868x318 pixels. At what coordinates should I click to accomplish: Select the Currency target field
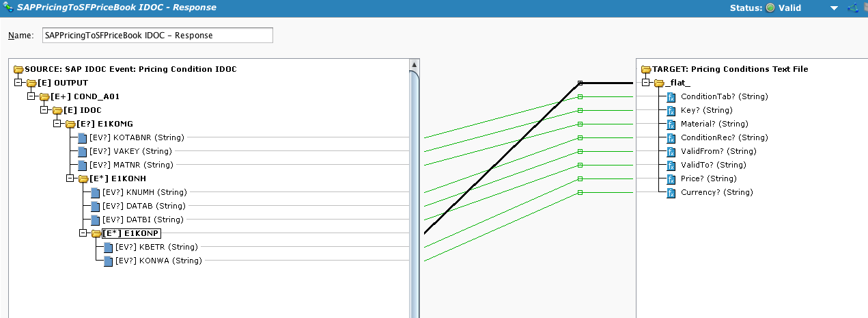coord(716,192)
